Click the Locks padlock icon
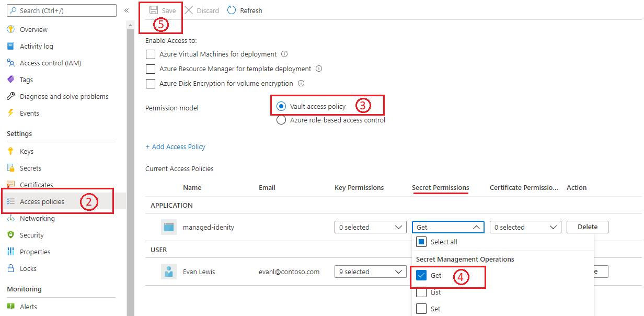Screen dimensions: 644x316 click(x=10, y=268)
